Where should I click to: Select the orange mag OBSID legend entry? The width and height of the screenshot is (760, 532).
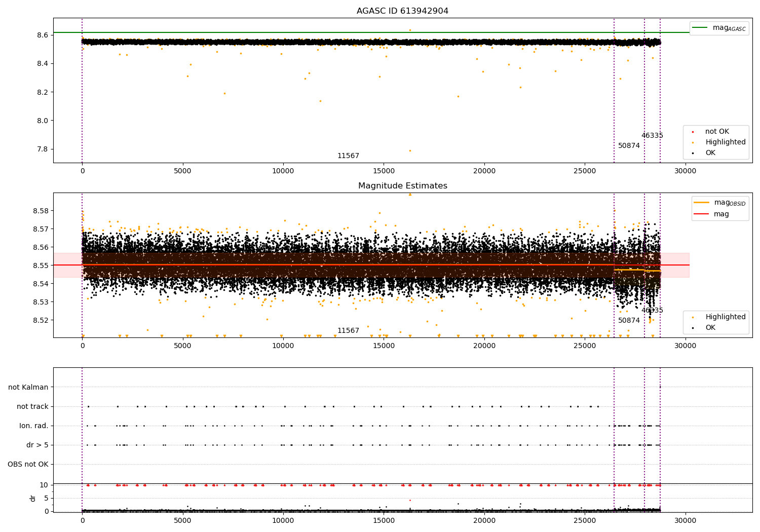(x=720, y=203)
